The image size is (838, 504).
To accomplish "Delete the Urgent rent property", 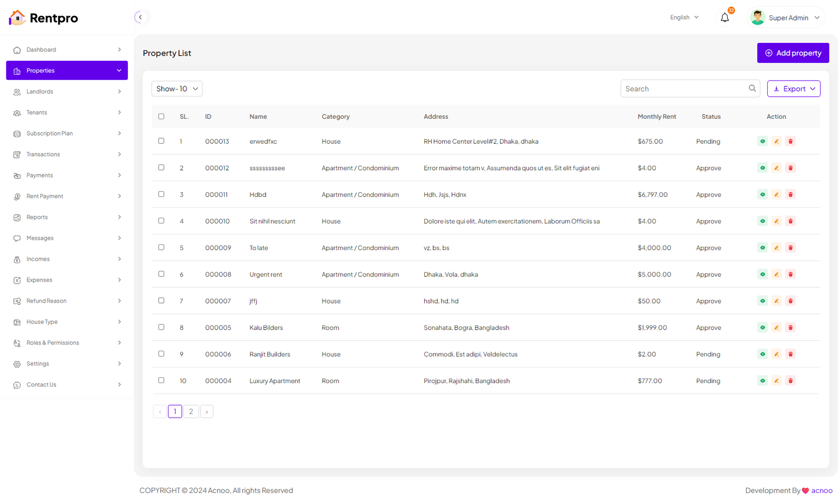I will pos(790,274).
